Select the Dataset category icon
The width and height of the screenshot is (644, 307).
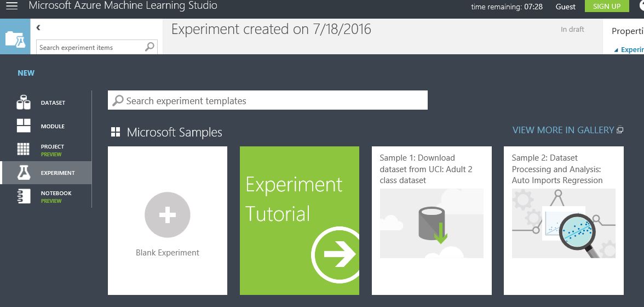point(24,103)
